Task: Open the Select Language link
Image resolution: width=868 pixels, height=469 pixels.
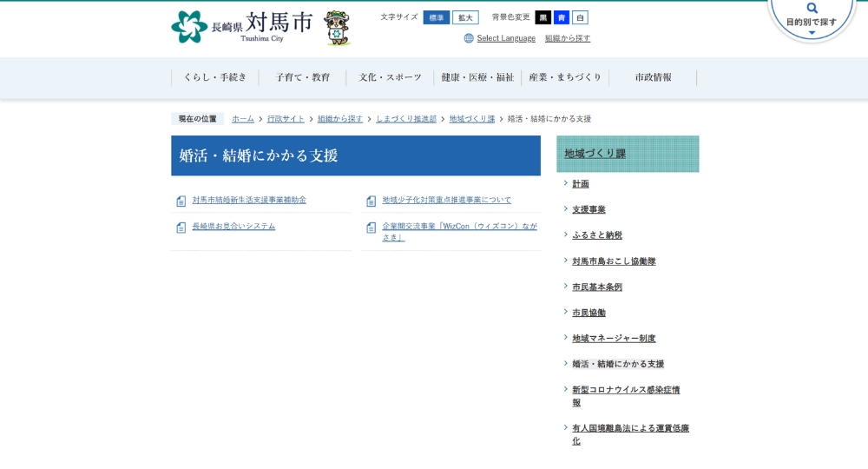Action: click(506, 38)
